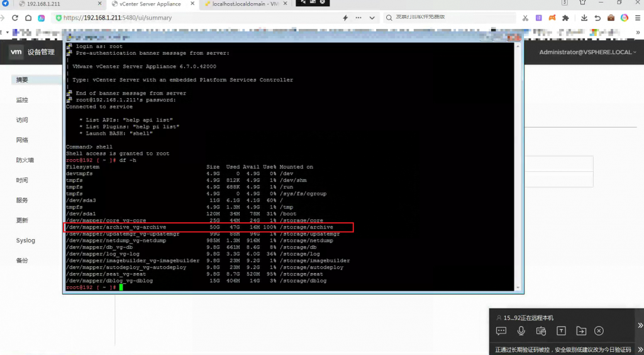This screenshot has width=644, height=355.
Task: Click the scissors screenshot tool icon
Action: tap(525, 18)
